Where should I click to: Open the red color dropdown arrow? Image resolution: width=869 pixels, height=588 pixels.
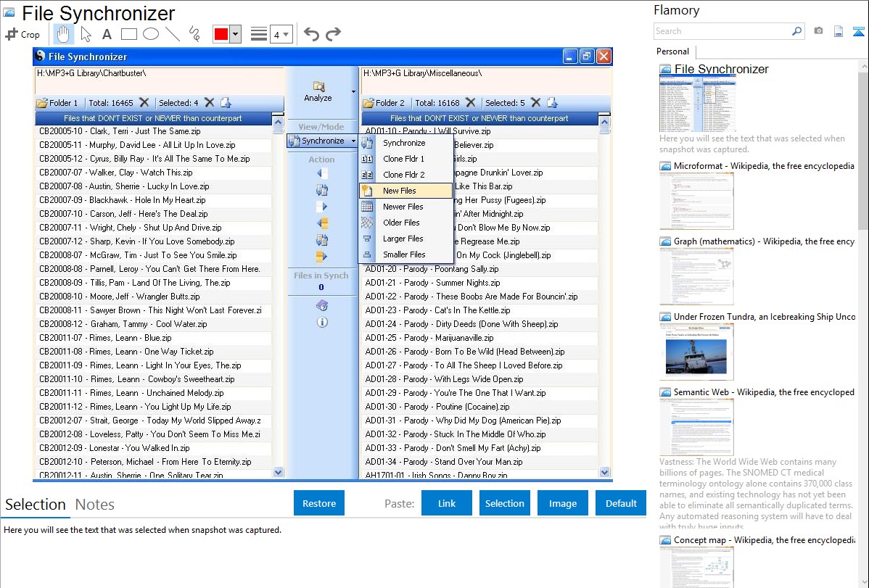coord(235,34)
